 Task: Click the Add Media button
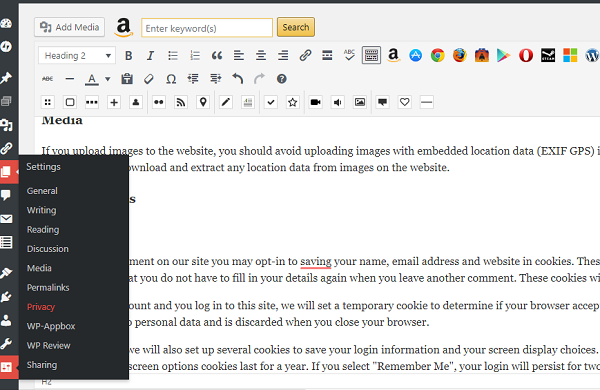[x=69, y=27]
